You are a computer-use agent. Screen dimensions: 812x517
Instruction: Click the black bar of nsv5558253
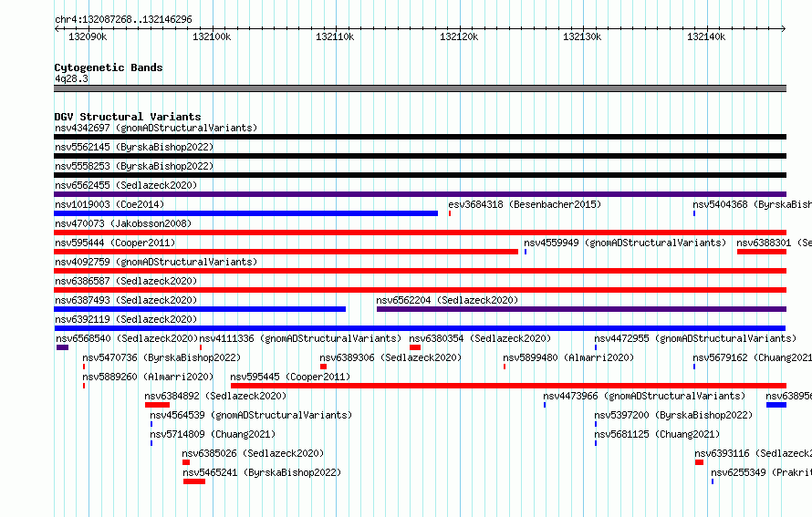[420, 175]
